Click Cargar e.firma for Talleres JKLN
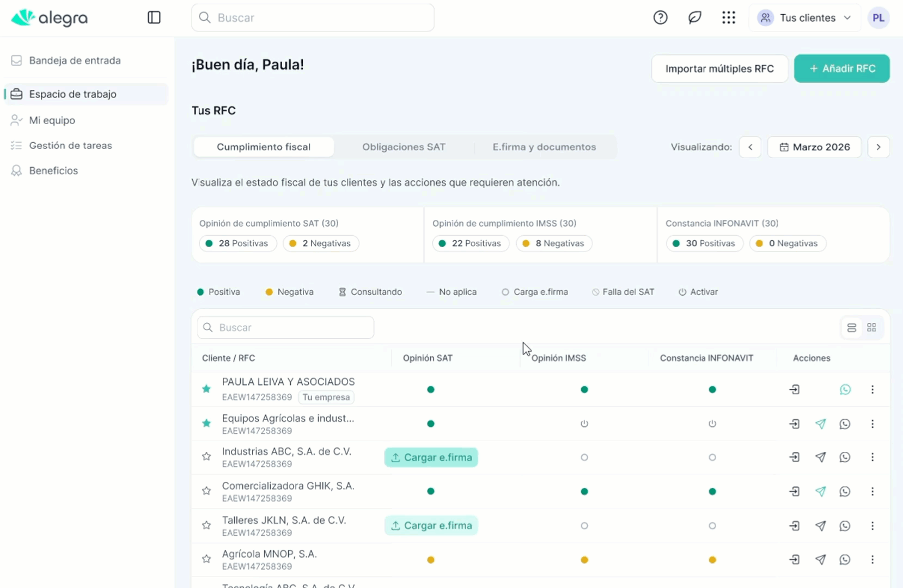Screen dimensions: 903x588 pyautogui.click(x=431, y=525)
